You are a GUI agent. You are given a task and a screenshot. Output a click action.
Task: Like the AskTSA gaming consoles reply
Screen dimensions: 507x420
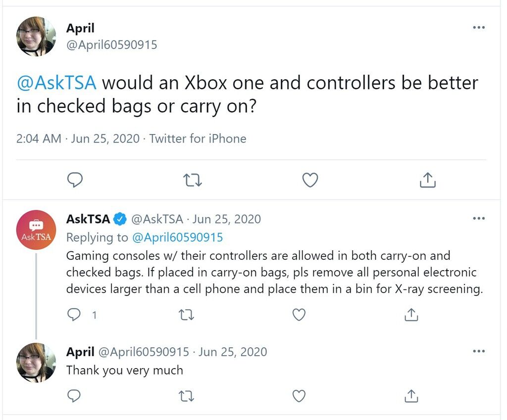click(x=299, y=315)
